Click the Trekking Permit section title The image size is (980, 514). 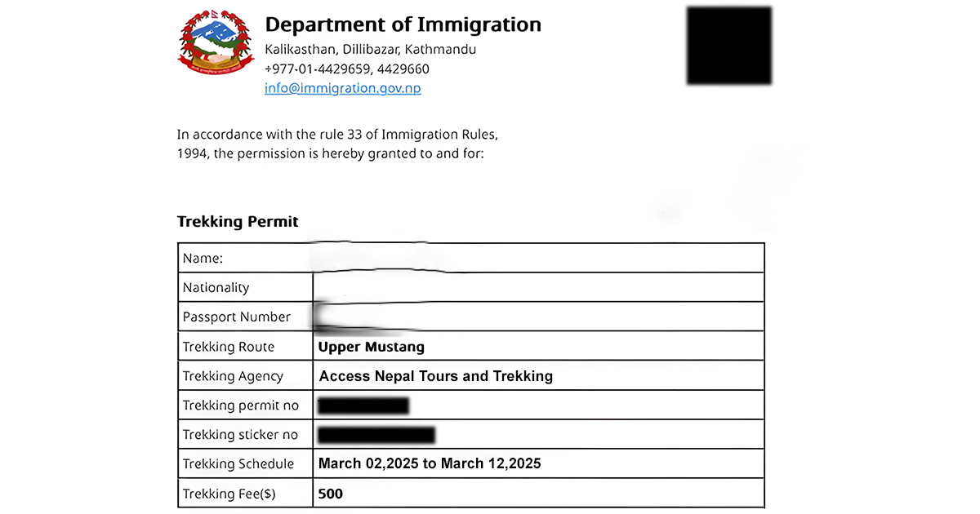pos(238,222)
